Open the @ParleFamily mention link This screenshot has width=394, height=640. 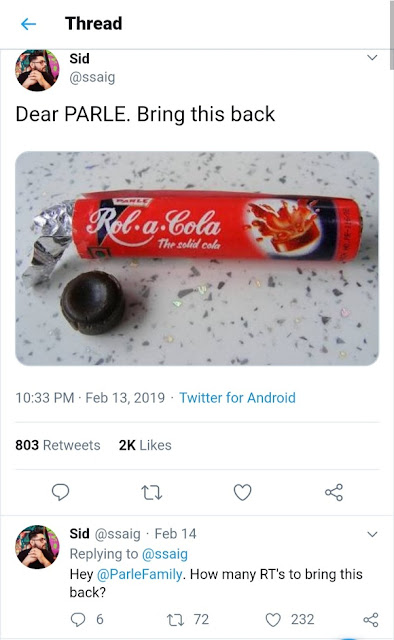coord(139,574)
